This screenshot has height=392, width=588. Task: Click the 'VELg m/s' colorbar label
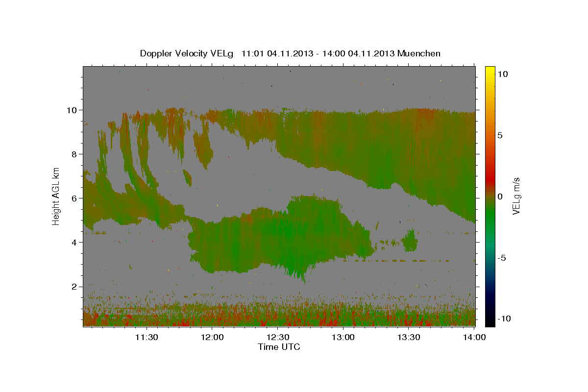coord(516,196)
